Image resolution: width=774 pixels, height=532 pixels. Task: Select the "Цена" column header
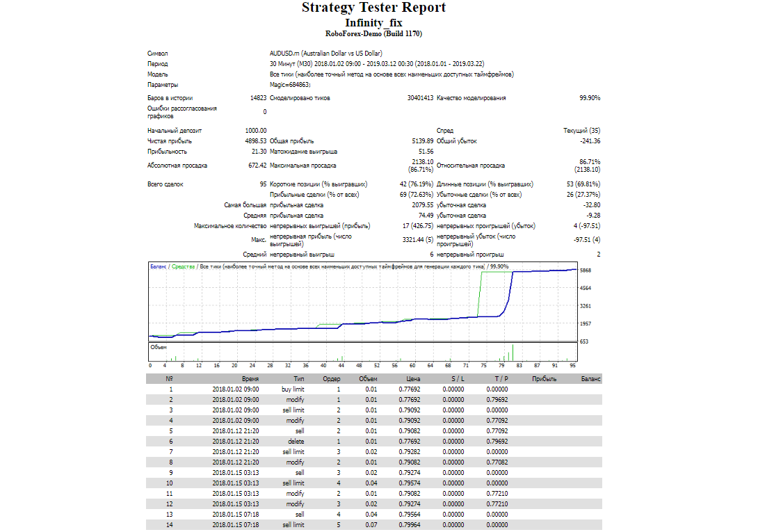[413, 379]
